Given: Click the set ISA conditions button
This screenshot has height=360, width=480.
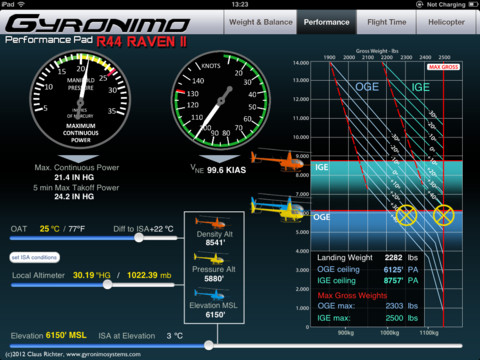Looking at the screenshot, I should [35, 257].
